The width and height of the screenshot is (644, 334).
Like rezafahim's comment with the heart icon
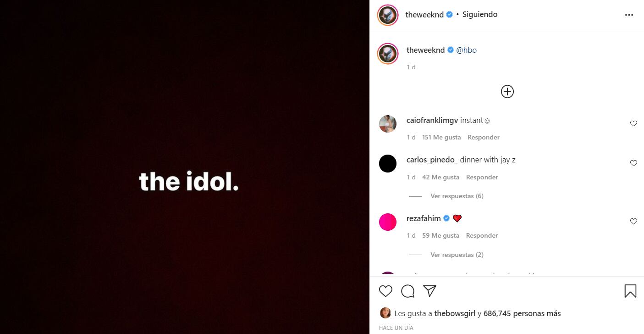[x=633, y=221]
